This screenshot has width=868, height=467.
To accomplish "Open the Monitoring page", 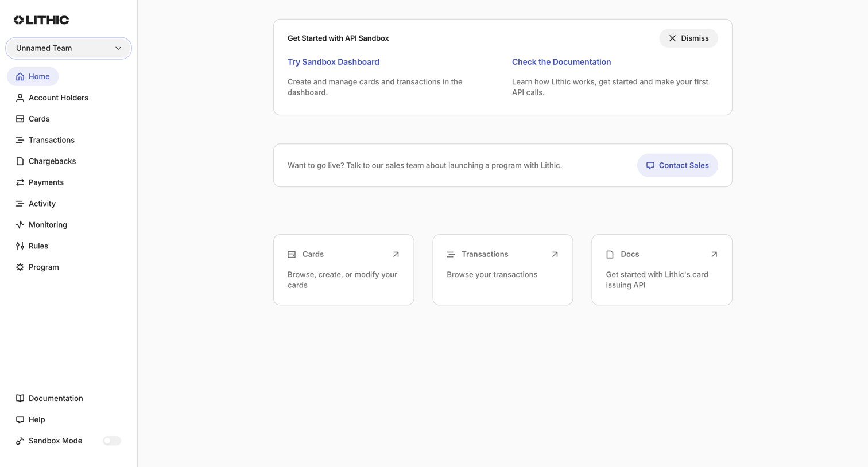I will click(41, 225).
